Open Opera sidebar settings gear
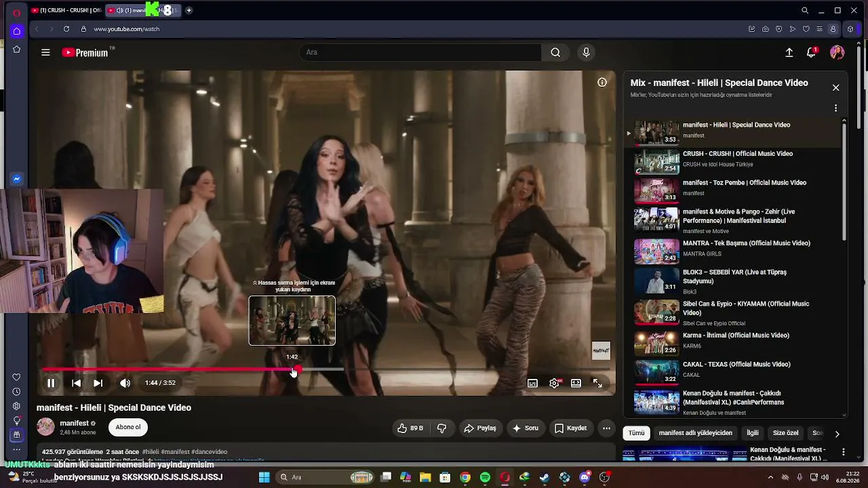 click(17, 406)
